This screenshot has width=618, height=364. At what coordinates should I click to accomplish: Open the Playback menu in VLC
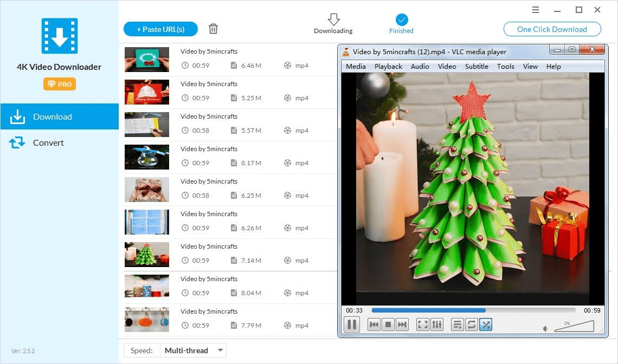388,66
